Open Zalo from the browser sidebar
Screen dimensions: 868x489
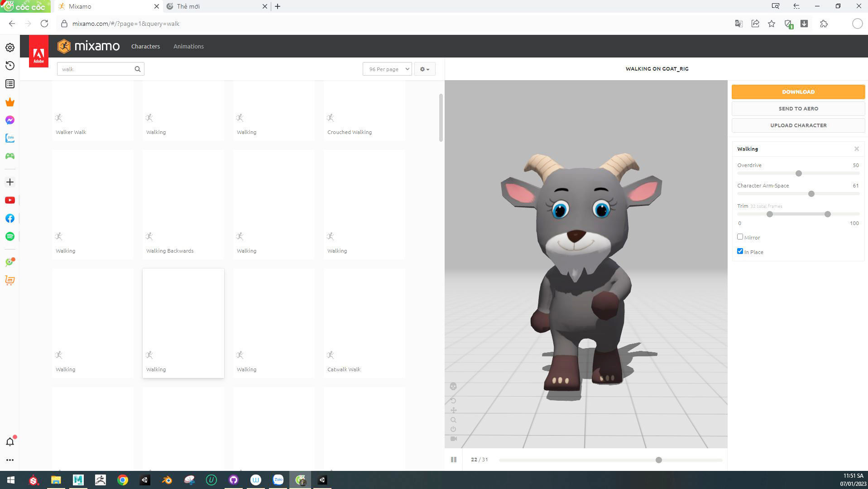click(x=10, y=138)
